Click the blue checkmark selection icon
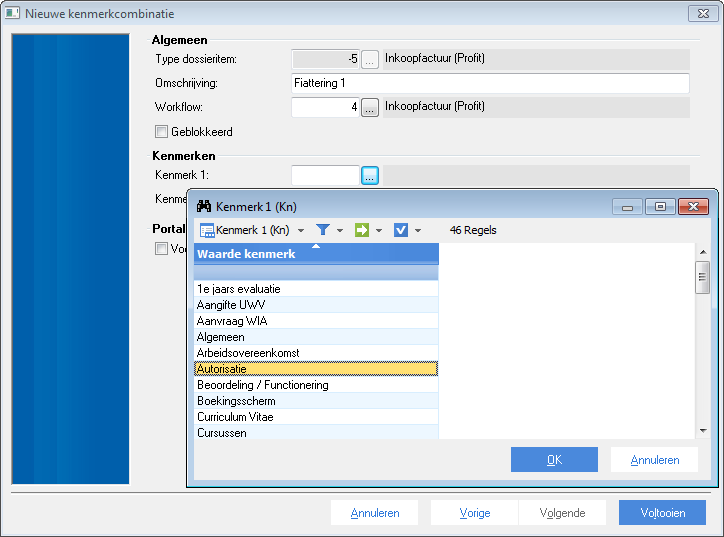 coord(401,229)
